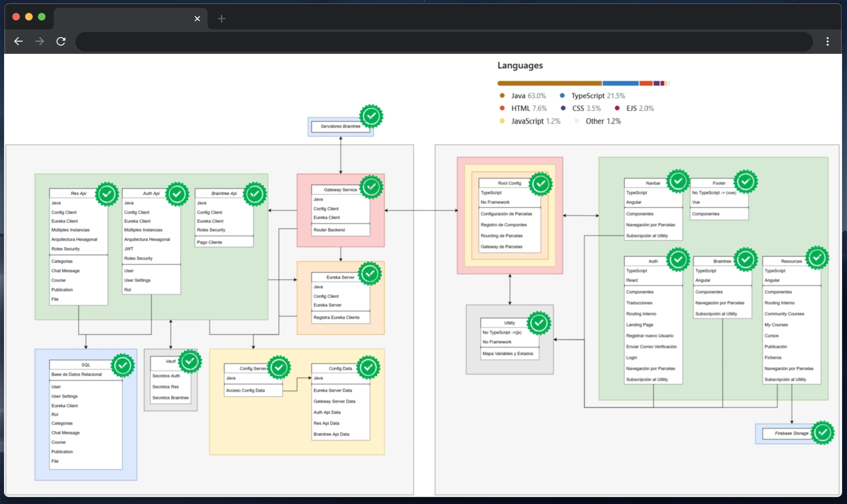Click the browser forward arrow
Image resolution: width=847 pixels, height=504 pixels.
pos(40,41)
